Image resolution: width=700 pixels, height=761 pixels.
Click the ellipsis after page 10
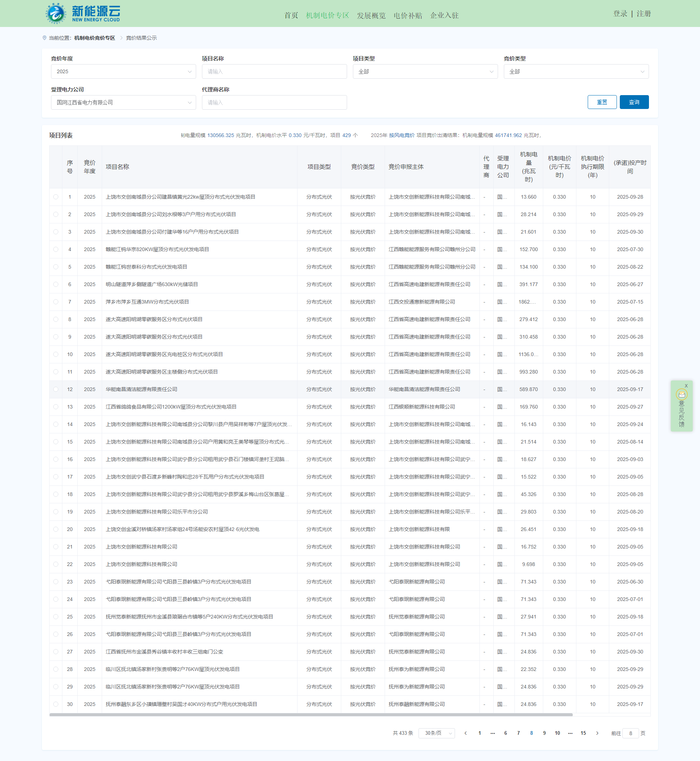pyautogui.click(x=570, y=733)
